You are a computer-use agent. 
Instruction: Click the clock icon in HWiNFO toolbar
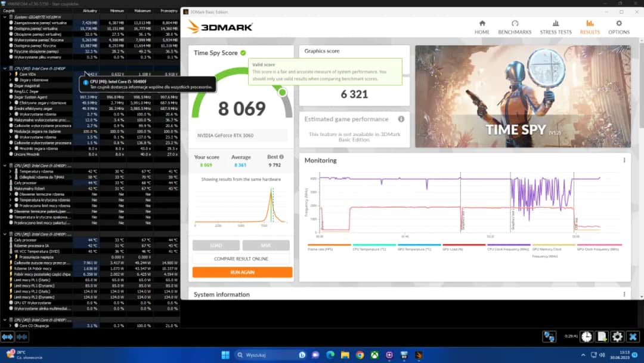pyautogui.click(x=587, y=337)
